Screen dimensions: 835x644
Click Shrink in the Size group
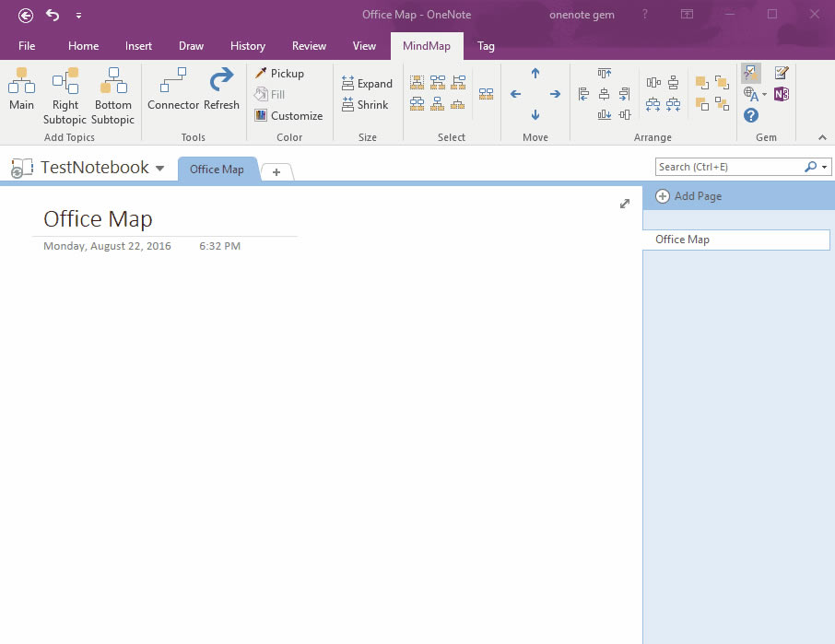tap(366, 105)
